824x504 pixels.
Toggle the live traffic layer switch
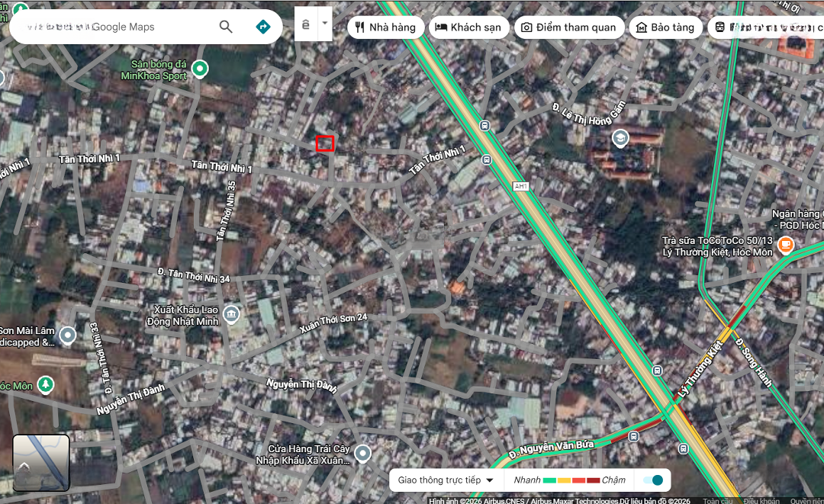pyautogui.click(x=652, y=480)
